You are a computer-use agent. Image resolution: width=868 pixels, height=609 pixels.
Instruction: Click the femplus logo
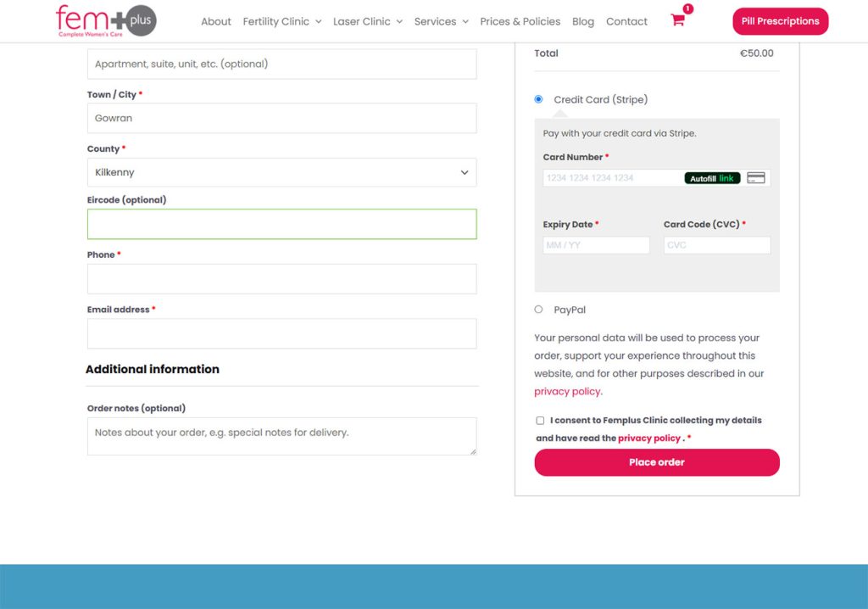coord(106,20)
